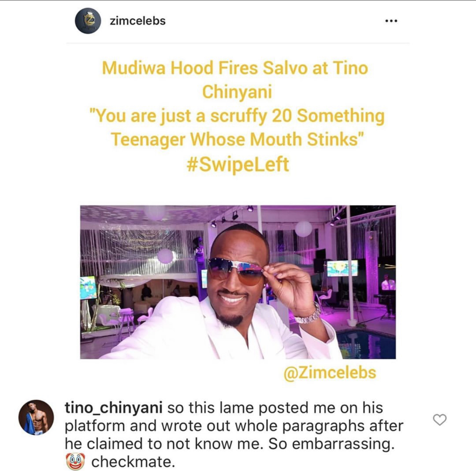Open the three-dot post options menu
Screen dimensions: 476x471
coord(391,21)
